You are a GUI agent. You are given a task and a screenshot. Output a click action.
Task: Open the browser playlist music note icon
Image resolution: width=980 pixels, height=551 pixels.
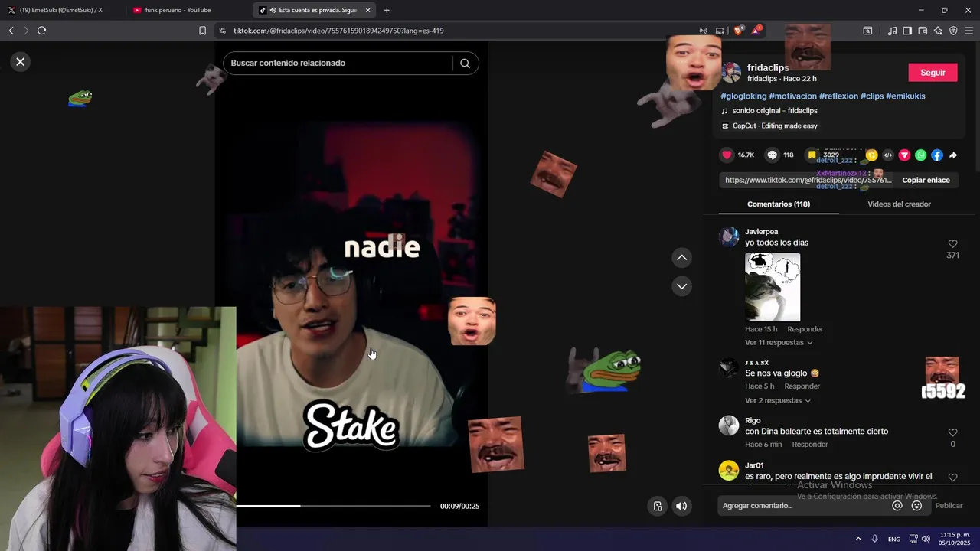(892, 31)
